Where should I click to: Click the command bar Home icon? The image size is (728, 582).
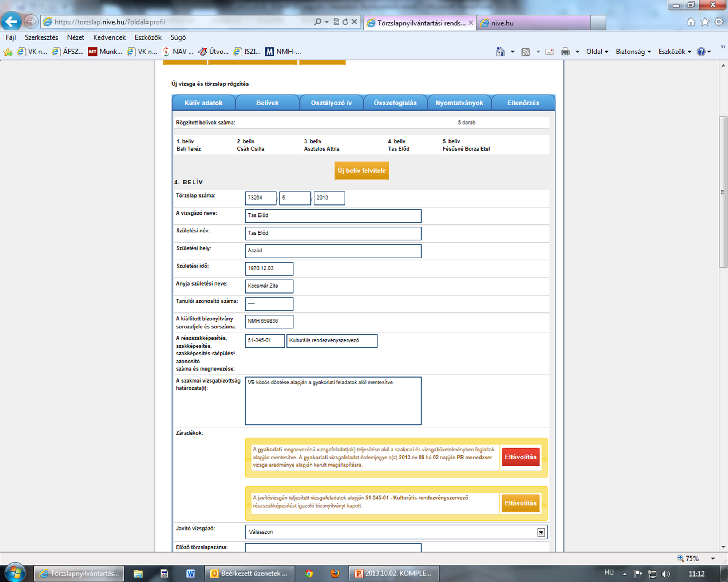(x=500, y=52)
